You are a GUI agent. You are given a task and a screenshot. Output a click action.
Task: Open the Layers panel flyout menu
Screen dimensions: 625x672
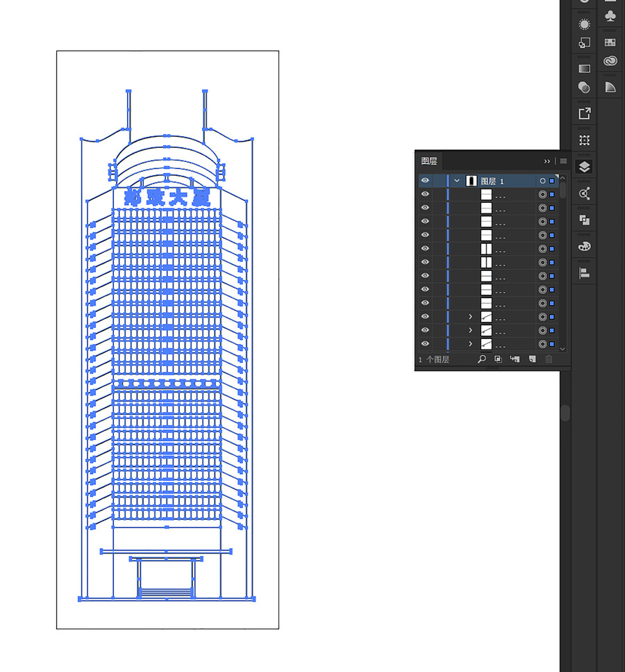(563, 161)
